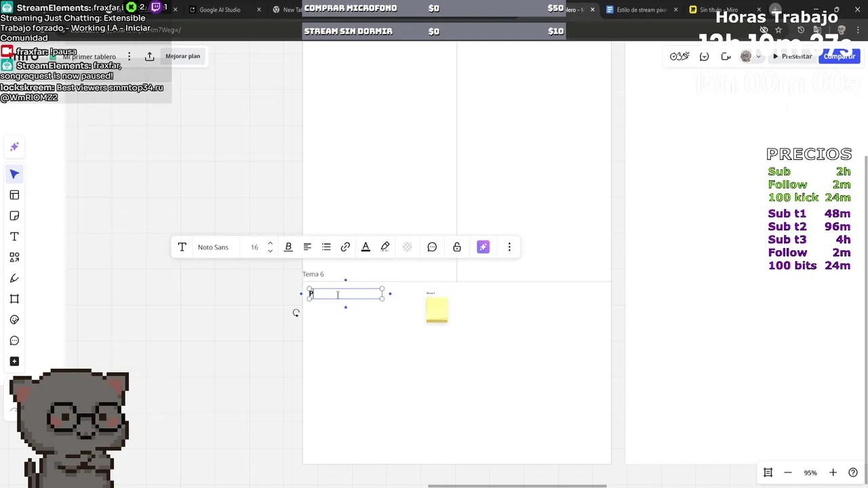868x488 pixels.
Task: Open more options in floating text toolbar
Action: click(509, 247)
